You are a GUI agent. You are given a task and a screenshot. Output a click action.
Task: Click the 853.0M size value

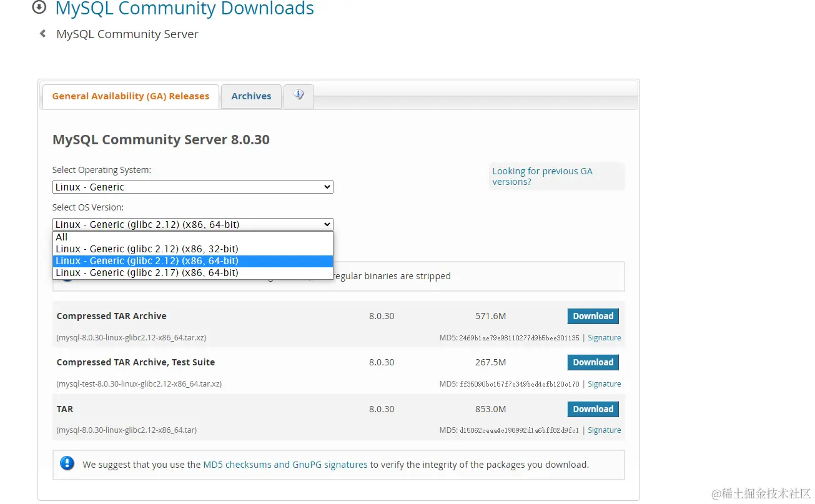click(x=490, y=409)
